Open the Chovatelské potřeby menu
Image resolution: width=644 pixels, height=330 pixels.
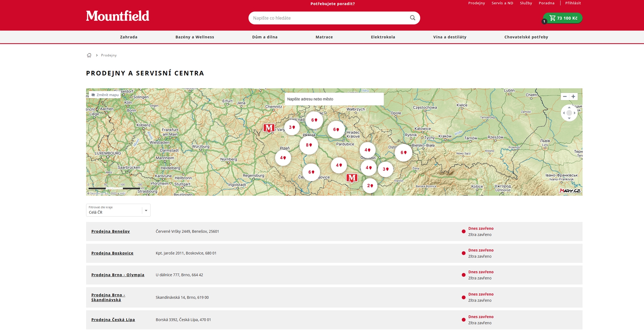(526, 37)
